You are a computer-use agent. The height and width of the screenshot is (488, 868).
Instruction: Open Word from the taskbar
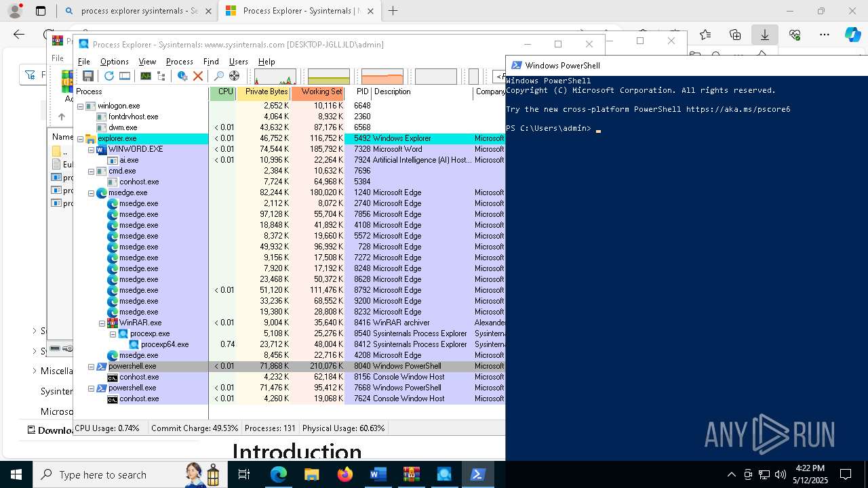click(378, 474)
